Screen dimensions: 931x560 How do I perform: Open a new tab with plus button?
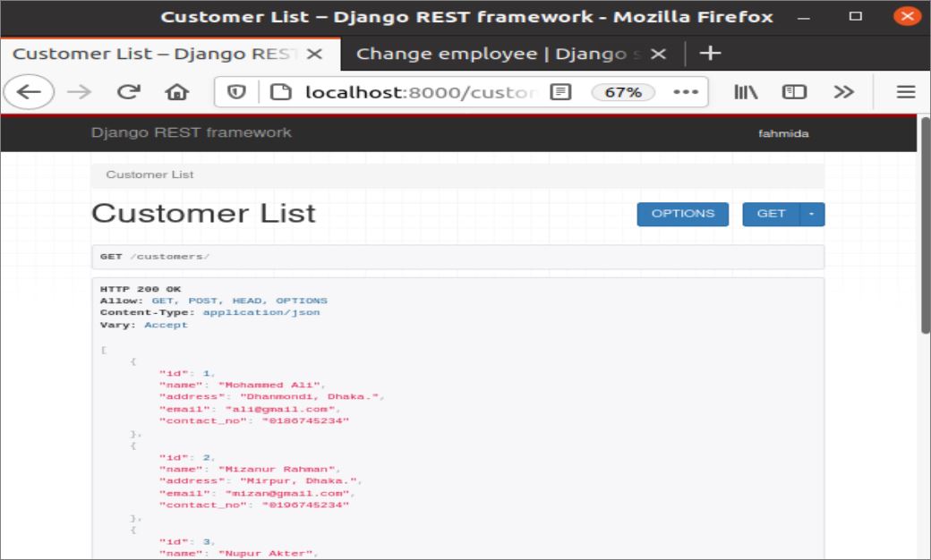(710, 54)
